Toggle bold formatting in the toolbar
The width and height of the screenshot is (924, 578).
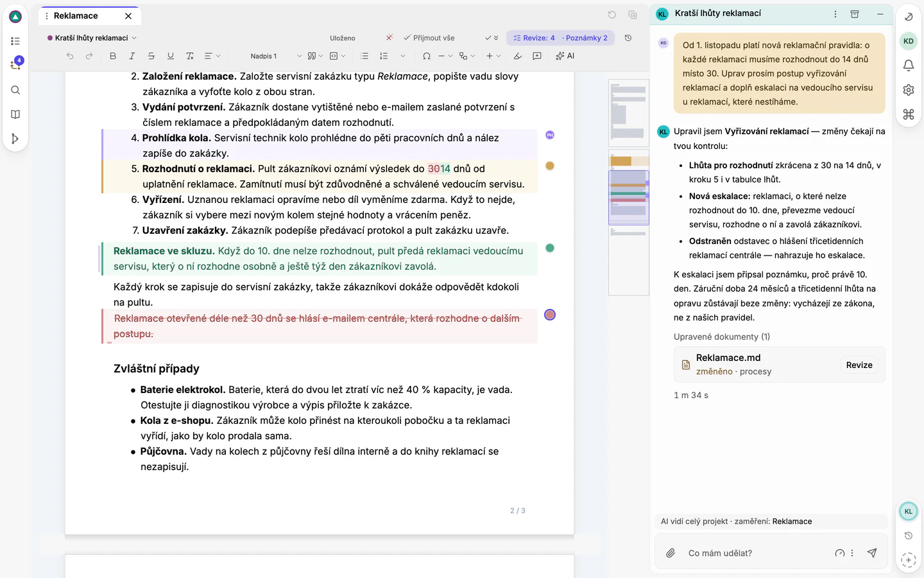click(113, 56)
